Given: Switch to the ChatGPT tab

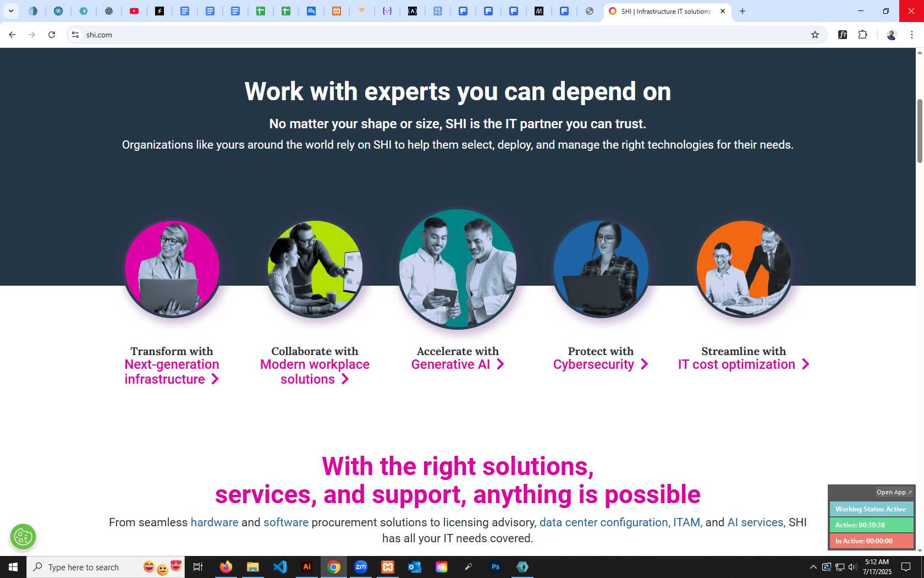Looking at the screenshot, I should 109,11.
